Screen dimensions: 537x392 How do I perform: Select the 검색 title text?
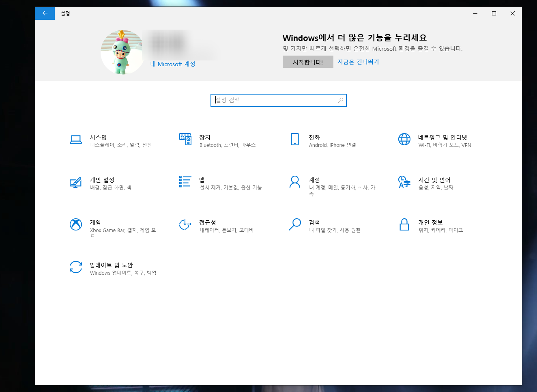(314, 223)
